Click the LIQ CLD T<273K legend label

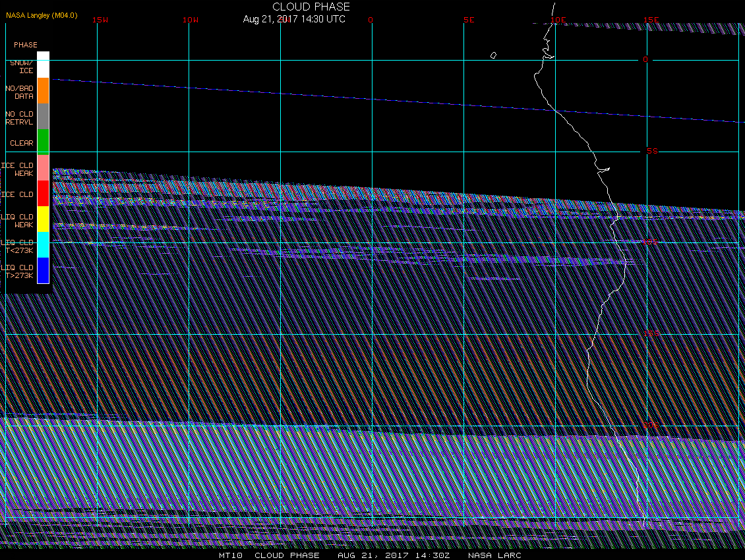click(18, 246)
